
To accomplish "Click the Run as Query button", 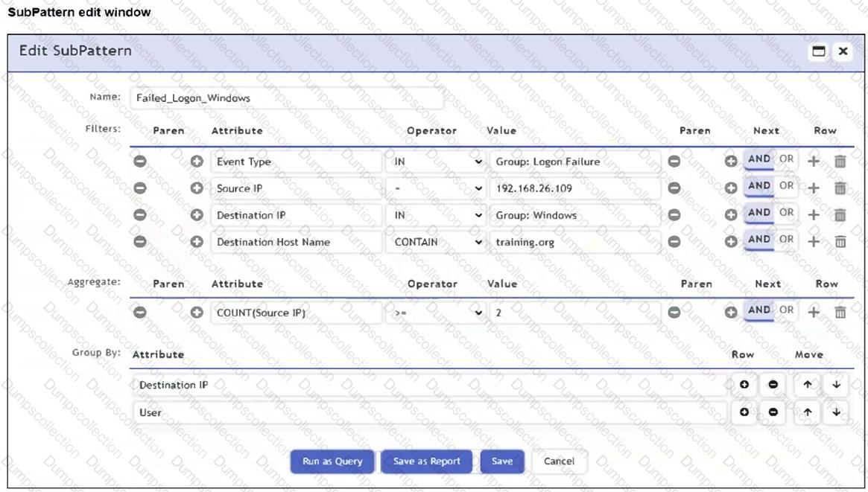I will tap(332, 461).
